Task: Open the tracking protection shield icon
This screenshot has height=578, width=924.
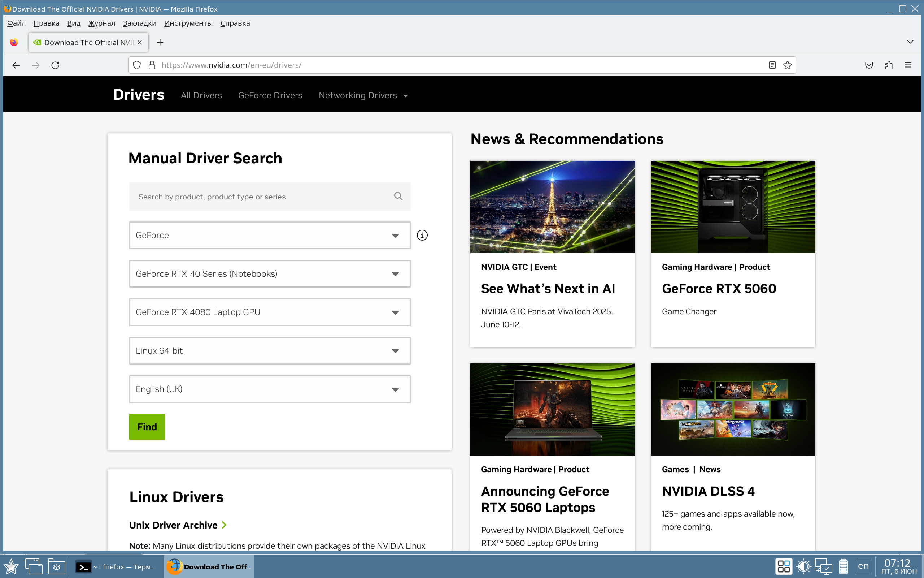Action: coord(137,65)
